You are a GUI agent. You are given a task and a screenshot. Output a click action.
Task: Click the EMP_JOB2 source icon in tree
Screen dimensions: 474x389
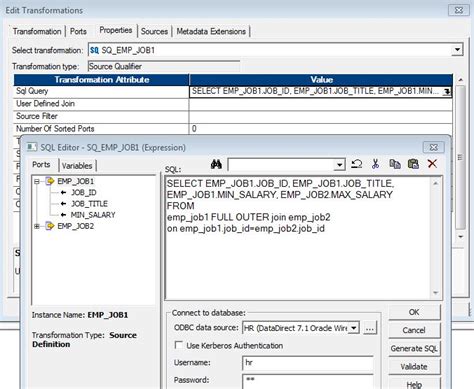point(50,226)
